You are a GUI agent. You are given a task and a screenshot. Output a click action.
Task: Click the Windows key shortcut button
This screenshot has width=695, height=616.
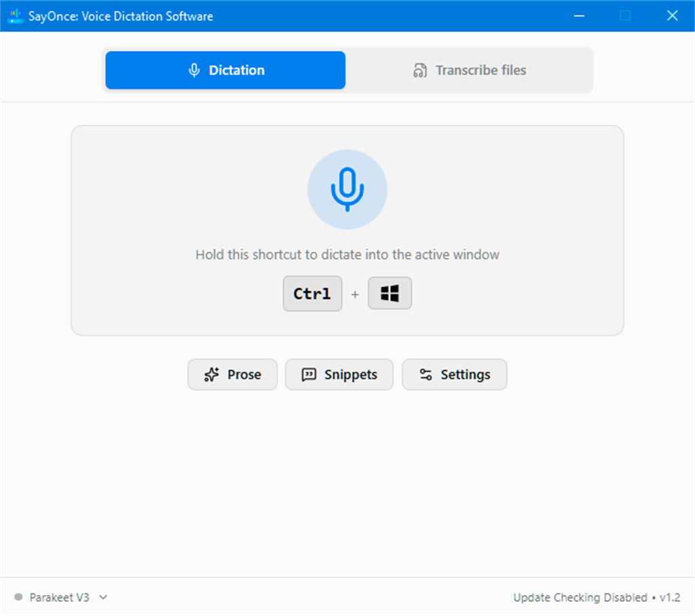pos(390,293)
